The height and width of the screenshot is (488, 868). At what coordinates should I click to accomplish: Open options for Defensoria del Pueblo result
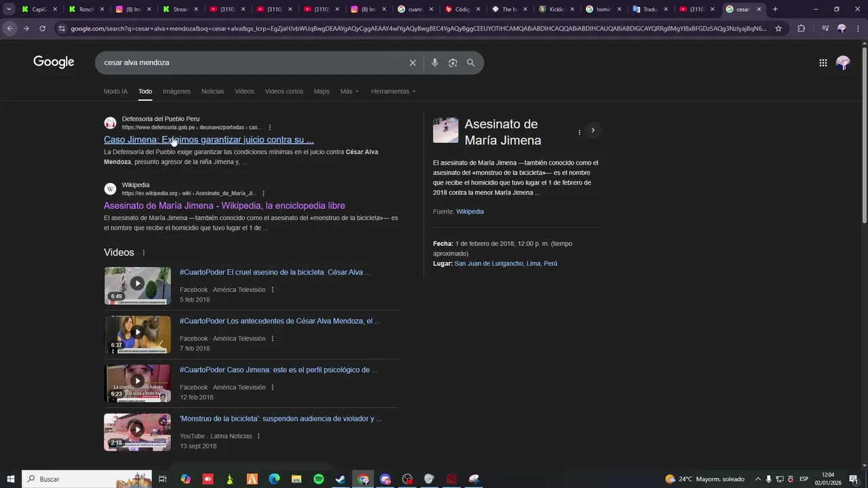tap(270, 127)
